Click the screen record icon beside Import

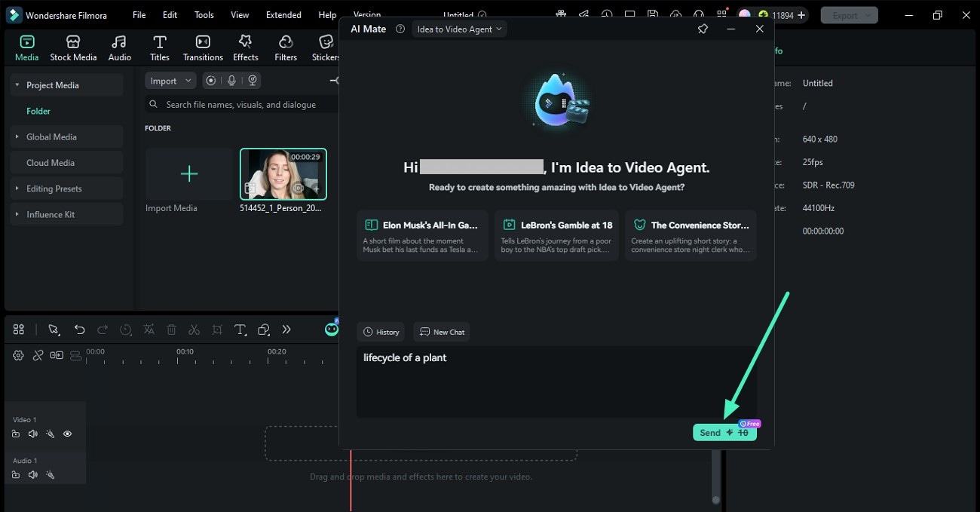click(x=211, y=81)
